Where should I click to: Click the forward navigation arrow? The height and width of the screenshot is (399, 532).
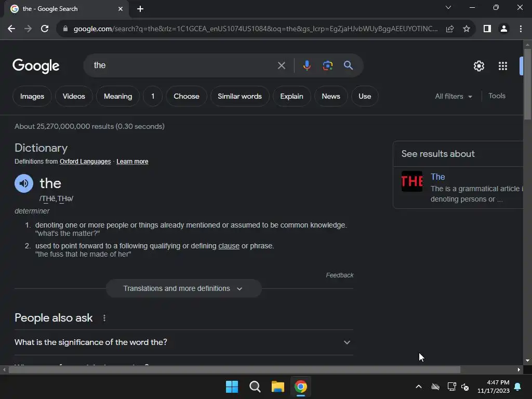[x=28, y=29]
